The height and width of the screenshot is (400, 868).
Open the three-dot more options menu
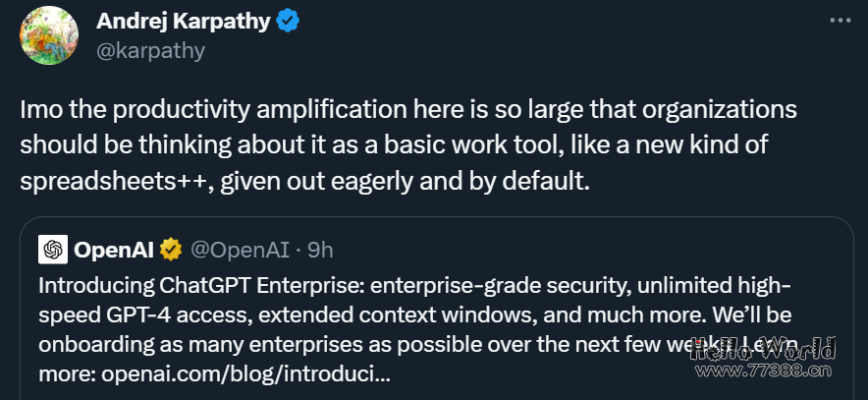coord(840,21)
